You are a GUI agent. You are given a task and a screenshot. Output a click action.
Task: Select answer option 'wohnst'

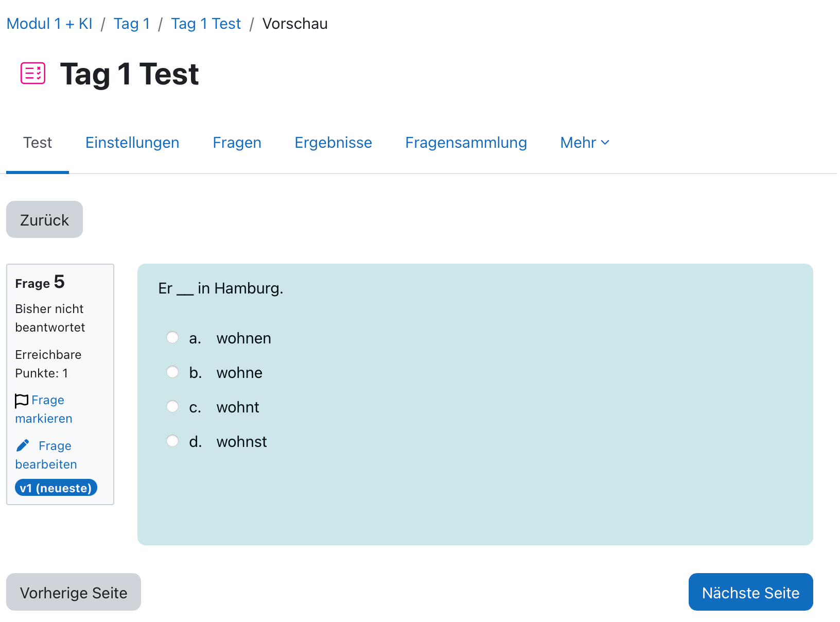pyautogui.click(x=172, y=440)
